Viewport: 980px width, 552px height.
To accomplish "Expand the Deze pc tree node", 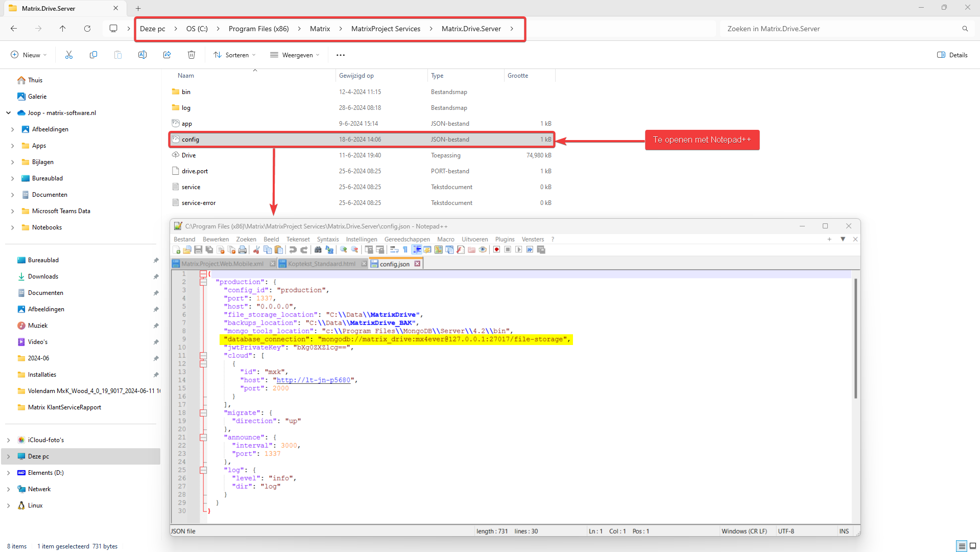I will [x=9, y=456].
